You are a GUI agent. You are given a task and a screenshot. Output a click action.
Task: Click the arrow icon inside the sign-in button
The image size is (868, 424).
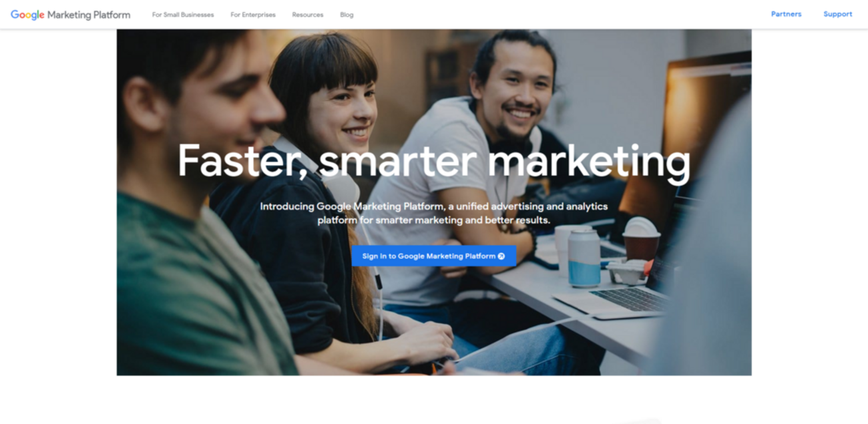click(x=501, y=256)
